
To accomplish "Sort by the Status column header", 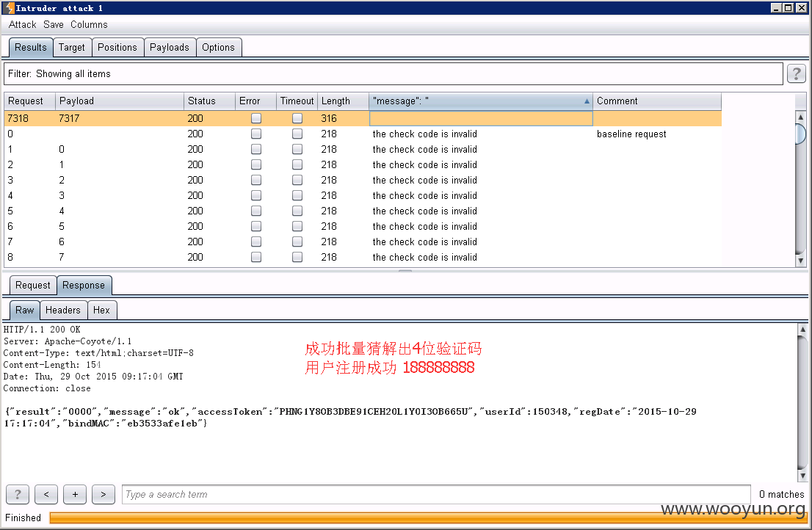I will click(x=209, y=101).
